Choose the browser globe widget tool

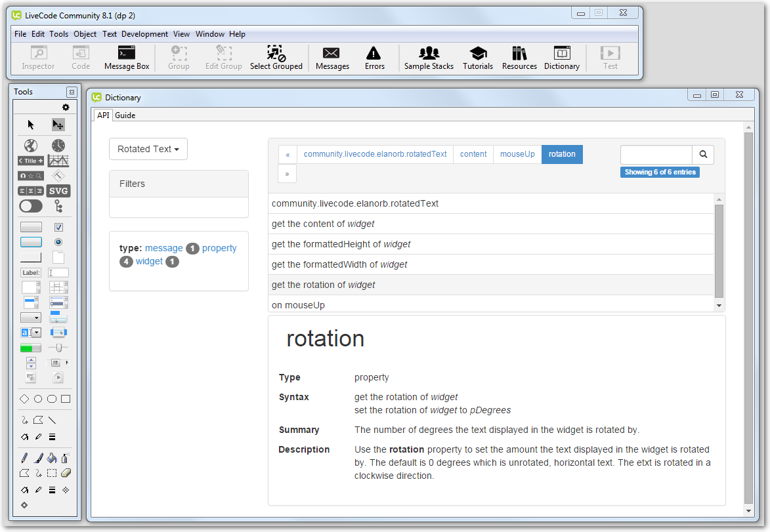[x=31, y=145]
